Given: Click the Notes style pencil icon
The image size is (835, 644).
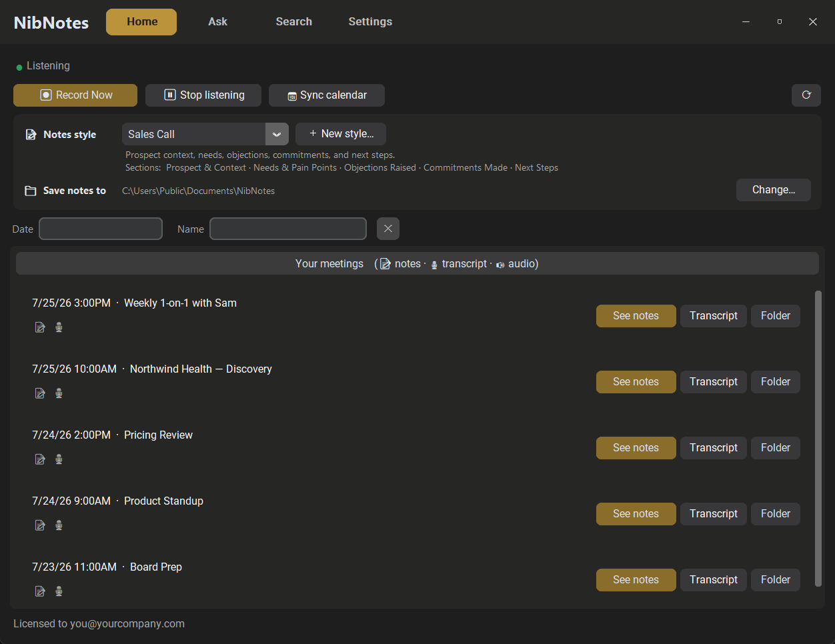Looking at the screenshot, I should pos(31,135).
